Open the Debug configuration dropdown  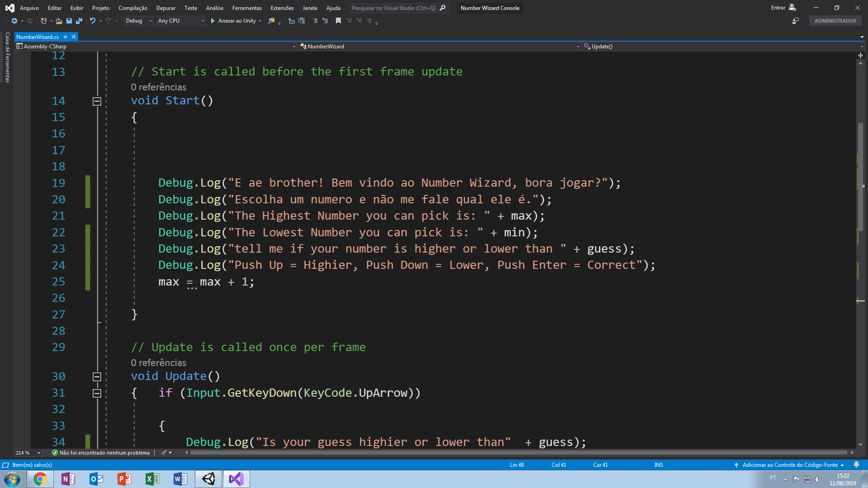click(x=138, y=21)
